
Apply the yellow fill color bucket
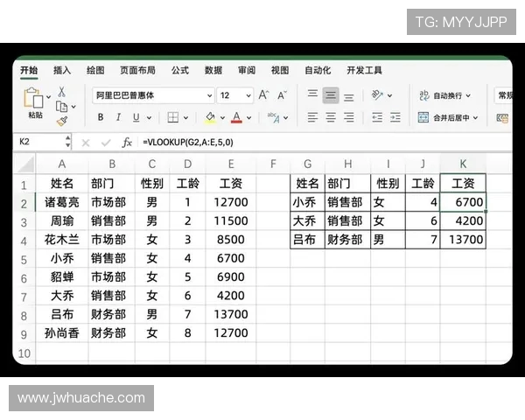tap(210, 117)
